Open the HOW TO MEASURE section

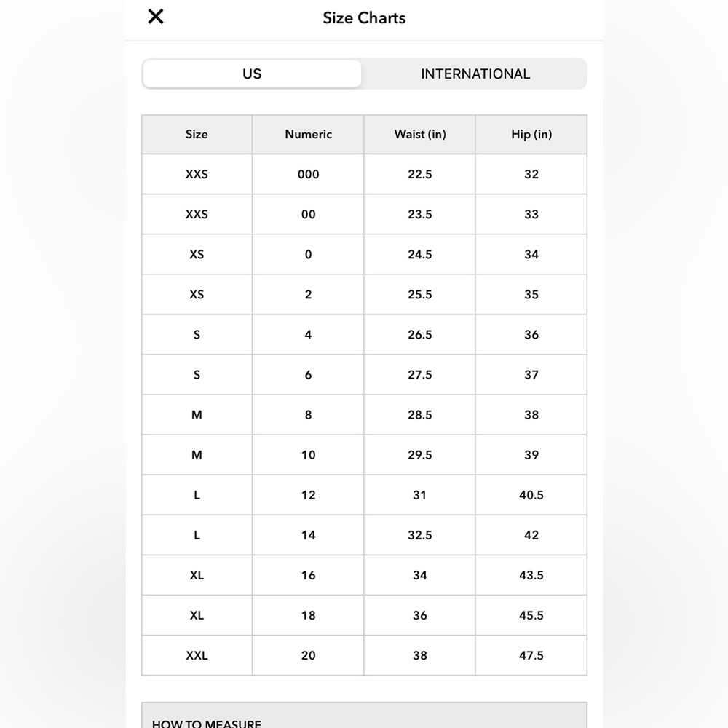pos(364,716)
